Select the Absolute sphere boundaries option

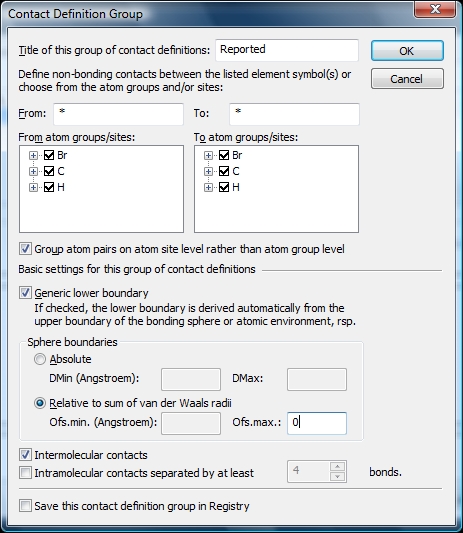coord(40,359)
